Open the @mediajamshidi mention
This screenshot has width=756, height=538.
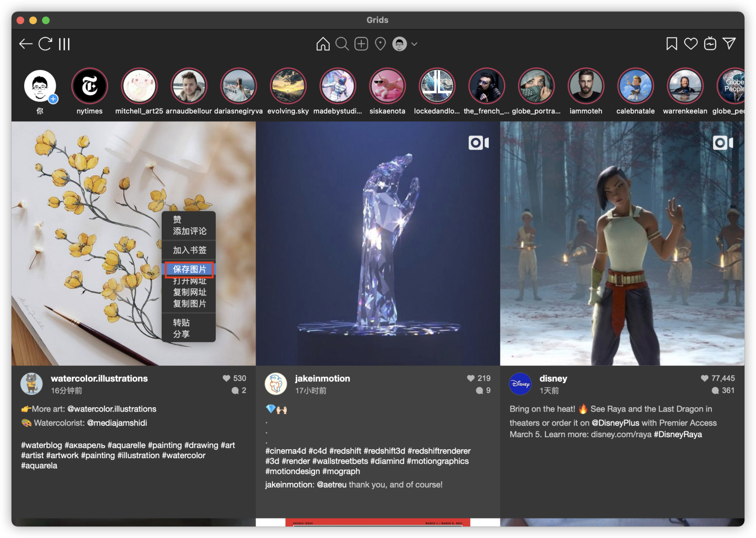[x=117, y=423]
